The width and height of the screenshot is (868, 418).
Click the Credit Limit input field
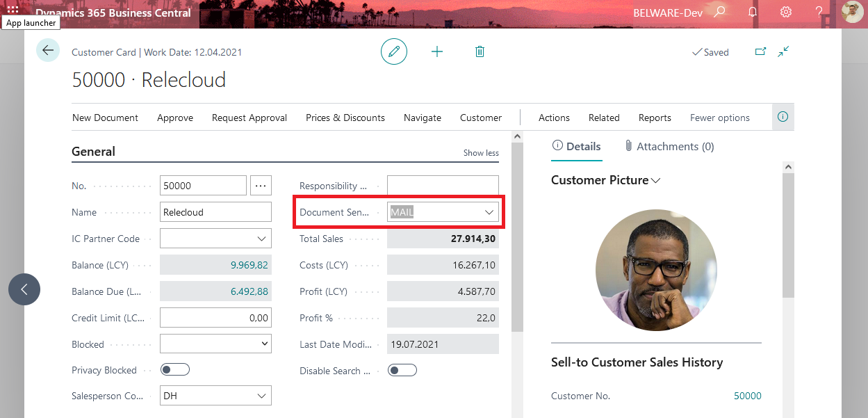(x=215, y=318)
